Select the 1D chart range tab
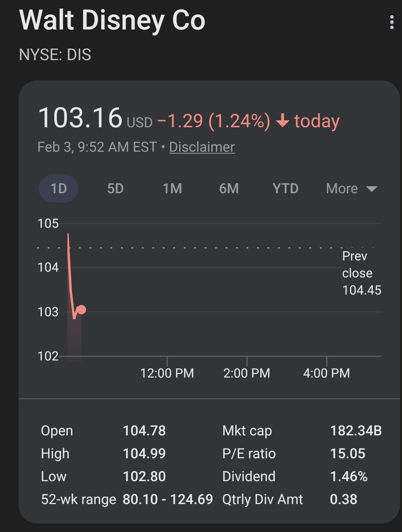 pyautogui.click(x=59, y=189)
